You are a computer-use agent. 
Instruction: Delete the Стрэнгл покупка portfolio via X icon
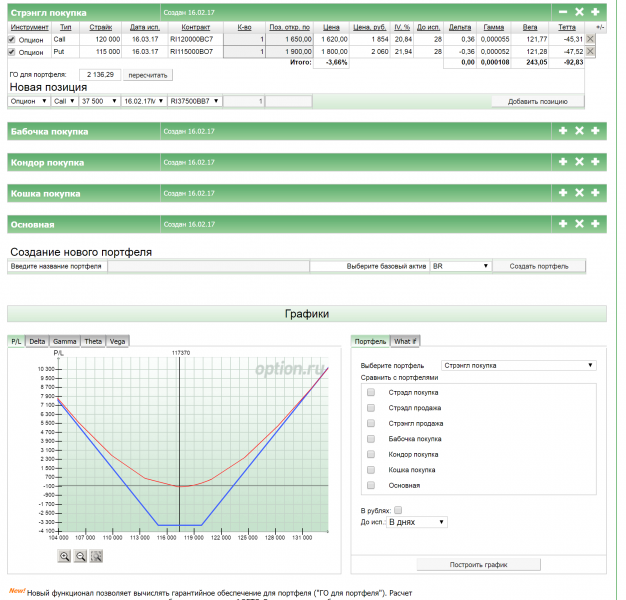[579, 12]
